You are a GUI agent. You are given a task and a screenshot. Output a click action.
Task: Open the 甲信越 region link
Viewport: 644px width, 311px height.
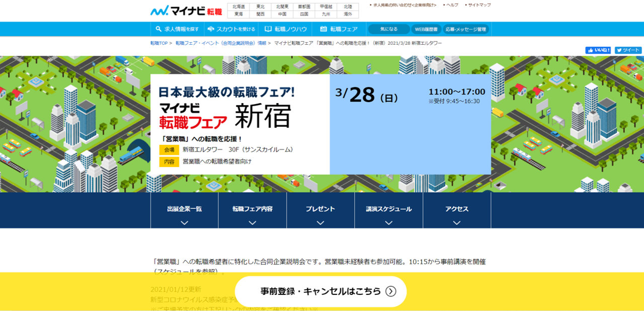326,7
